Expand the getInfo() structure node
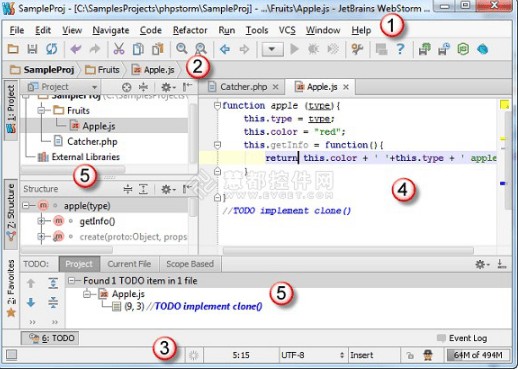The image size is (518, 370). pos(41,221)
